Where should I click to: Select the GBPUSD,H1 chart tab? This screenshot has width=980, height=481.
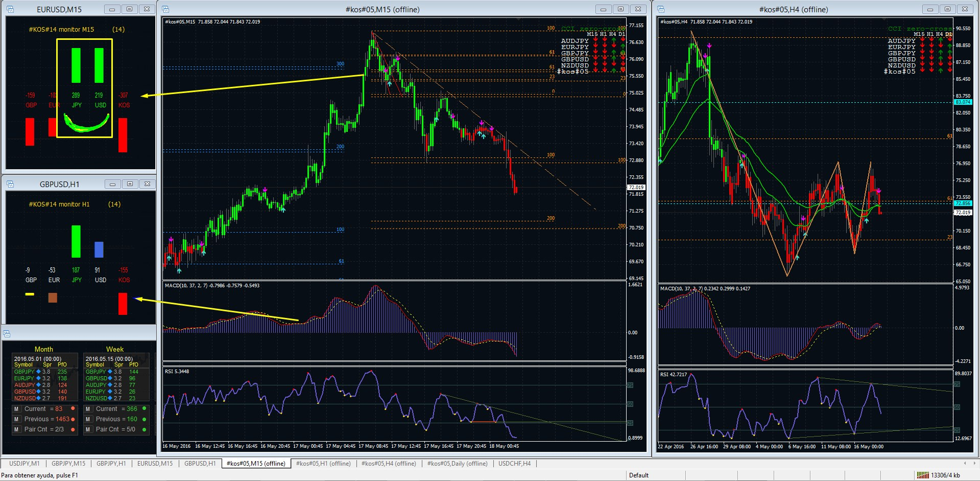pos(200,464)
